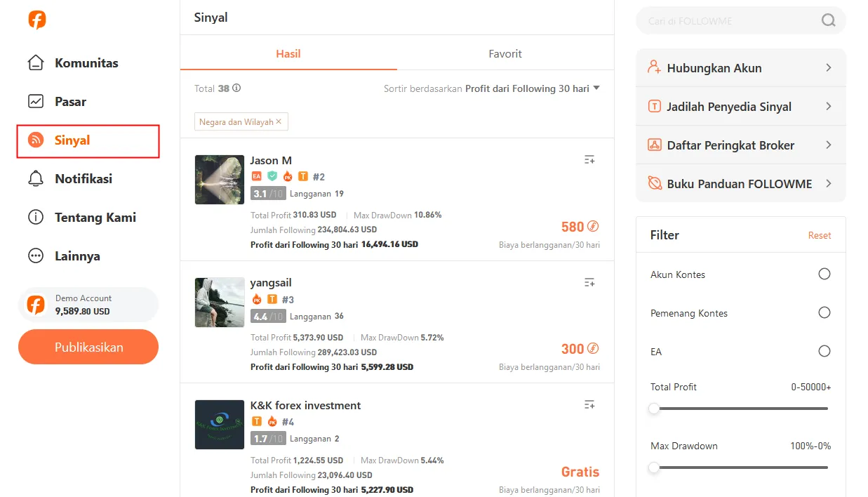Image resolution: width=868 pixels, height=497 pixels.
Task: Add K&K forex investment to favorites list
Action: (x=589, y=404)
